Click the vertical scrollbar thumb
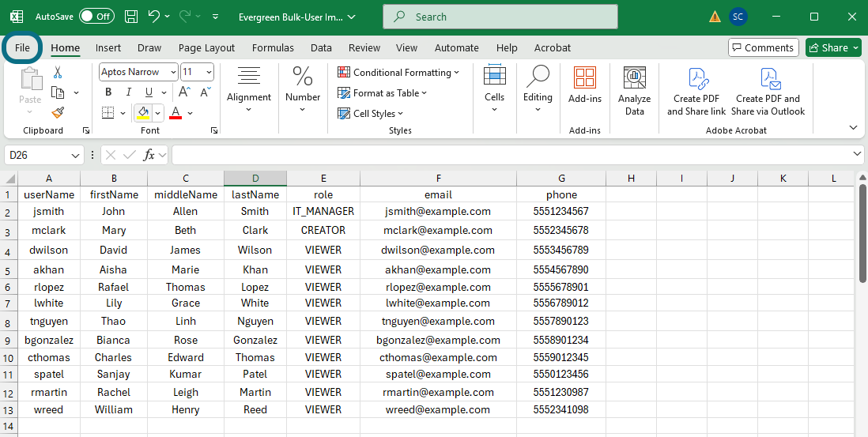 (x=862, y=232)
